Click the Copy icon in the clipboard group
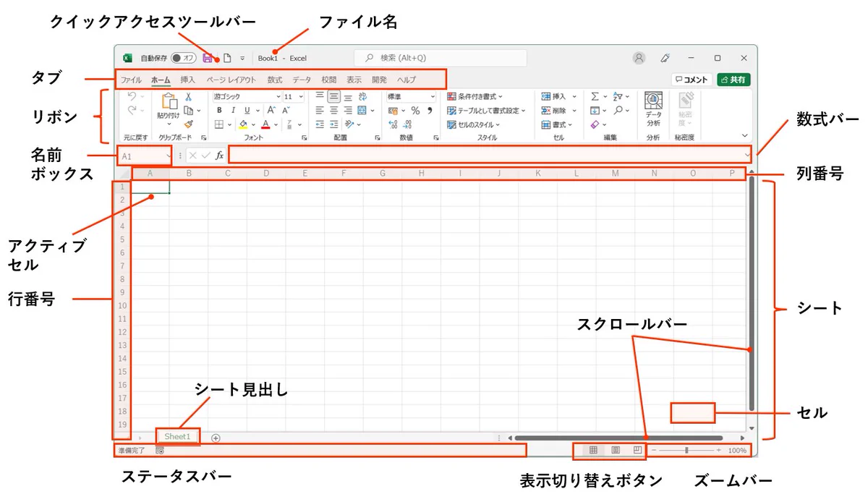This screenshot has width=868, height=502. [x=188, y=110]
